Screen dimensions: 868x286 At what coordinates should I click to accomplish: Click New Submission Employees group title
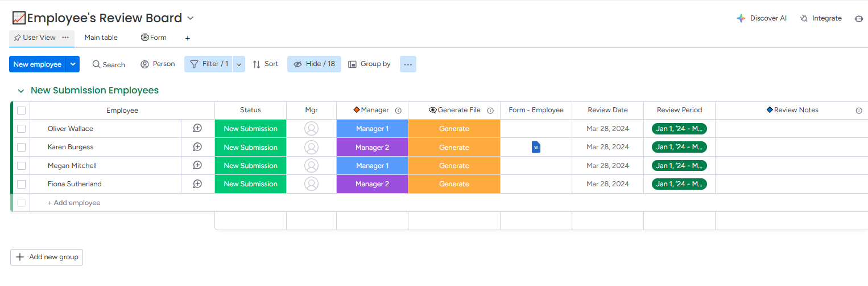click(94, 91)
